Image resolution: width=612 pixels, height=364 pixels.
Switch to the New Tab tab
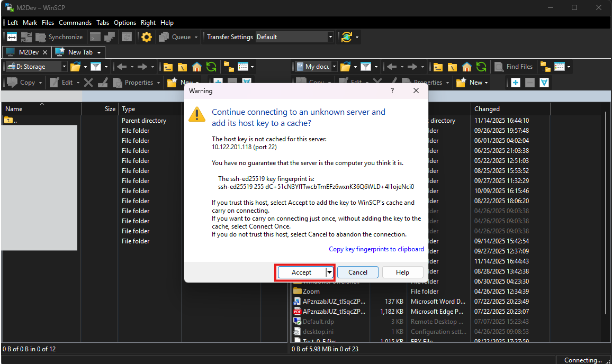click(x=79, y=52)
